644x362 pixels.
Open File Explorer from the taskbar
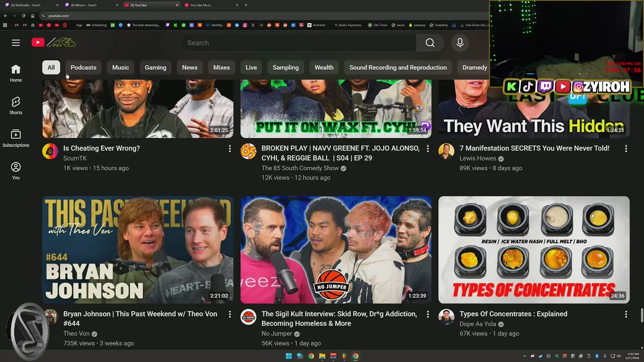tap(322, 356)
